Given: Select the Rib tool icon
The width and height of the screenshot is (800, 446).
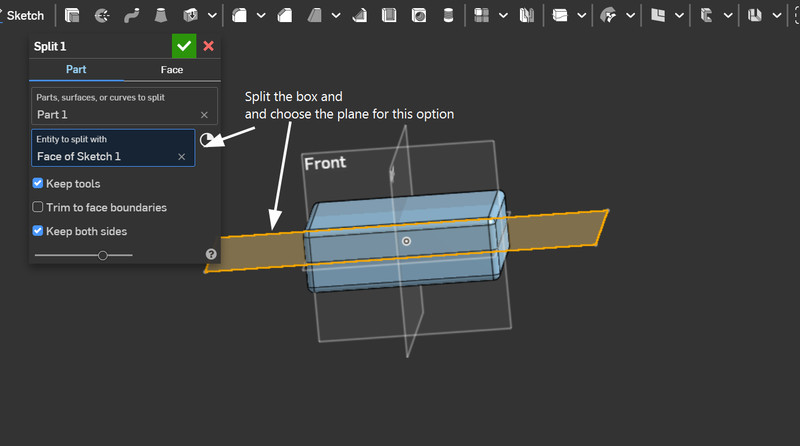Looking at the screenshot, I should click(360, 16).
